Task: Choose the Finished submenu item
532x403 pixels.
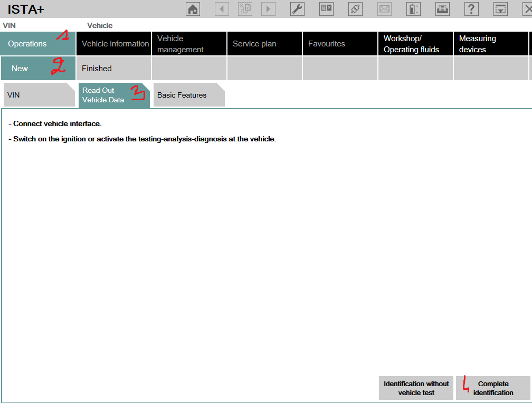Action: click(x=113, y=68)
